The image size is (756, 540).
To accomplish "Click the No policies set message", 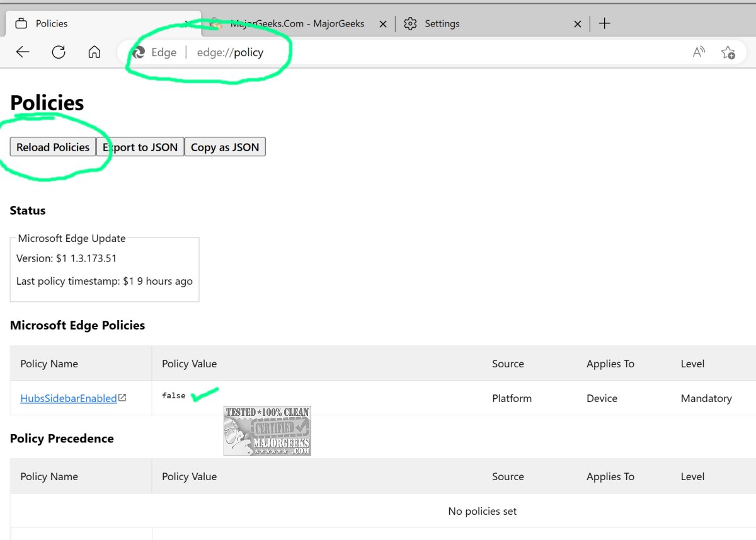I will tap(483, 511).
